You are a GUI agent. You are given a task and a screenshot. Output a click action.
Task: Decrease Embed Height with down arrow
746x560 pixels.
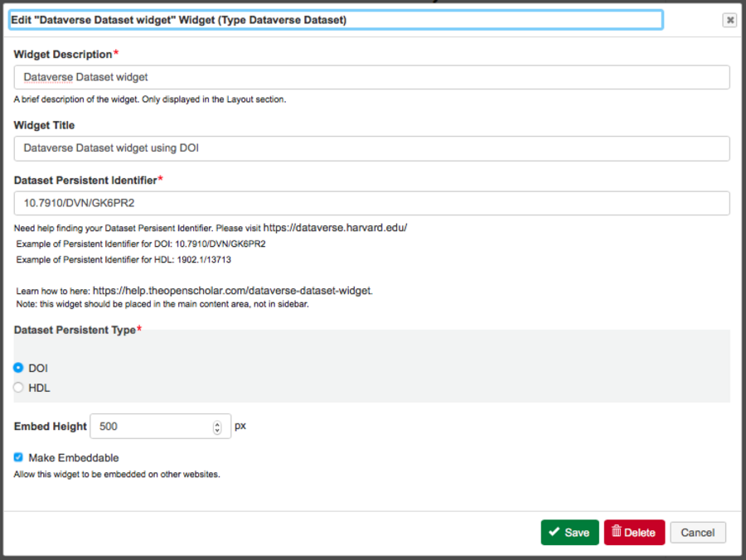[217, 431]
